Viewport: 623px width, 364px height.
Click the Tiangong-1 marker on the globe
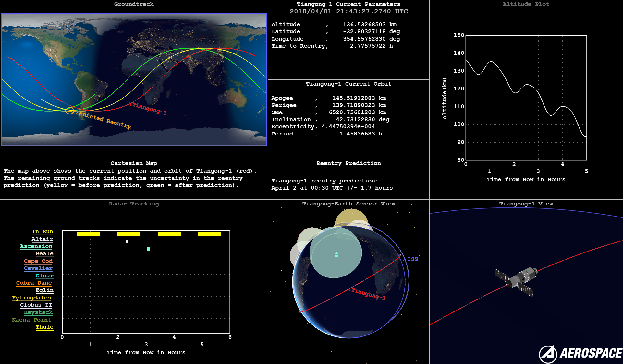pyautogui.click(x=349, y=289)
